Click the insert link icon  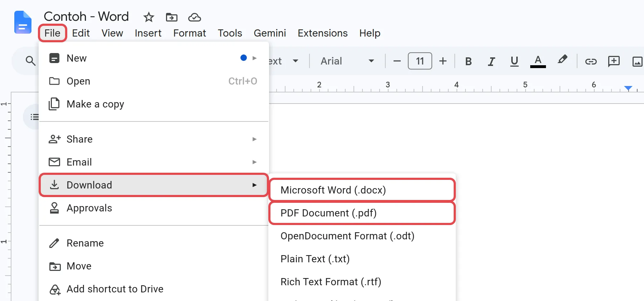pyautogui.click(x=591, y=61)
